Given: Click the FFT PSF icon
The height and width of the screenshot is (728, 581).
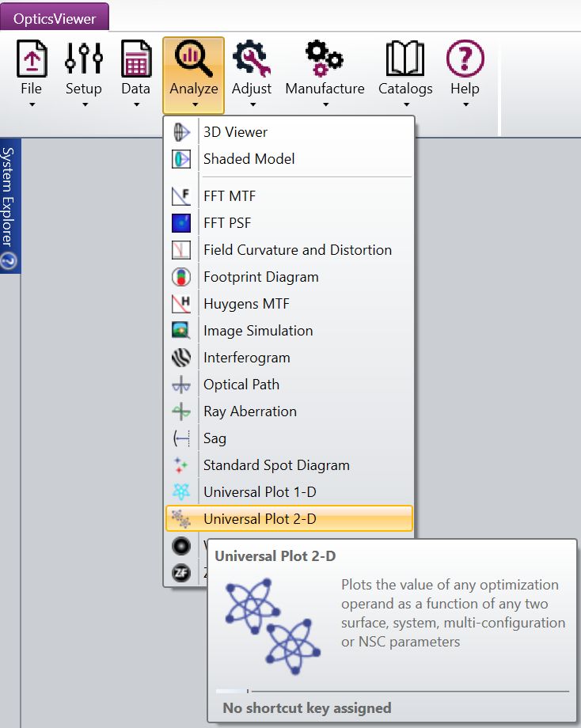Looking at the screenshot, I should [181, 223].
